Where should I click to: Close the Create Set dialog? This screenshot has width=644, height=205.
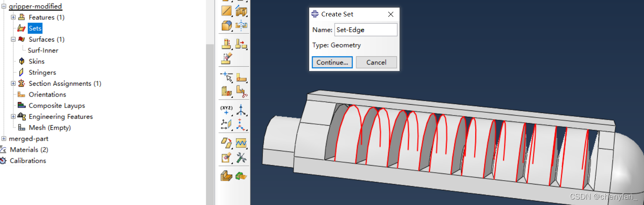[390, 14]
